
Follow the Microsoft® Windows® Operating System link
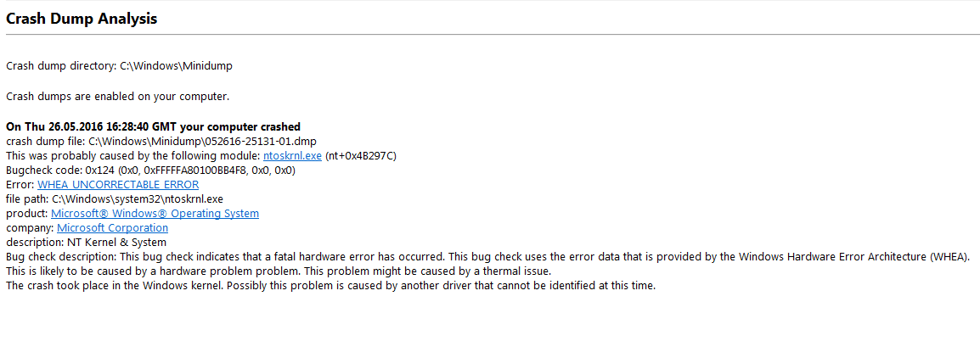pyautogui.click(x=155, y=213)
